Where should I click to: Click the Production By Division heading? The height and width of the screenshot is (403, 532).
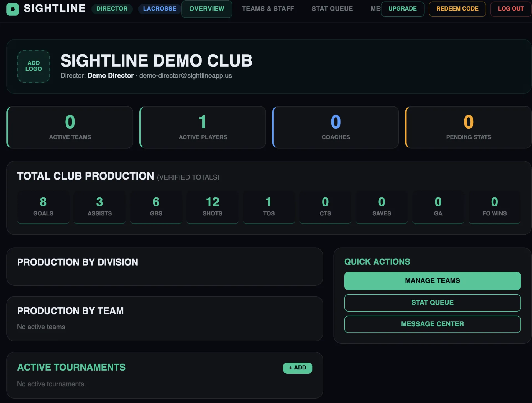tap(78, 262)
